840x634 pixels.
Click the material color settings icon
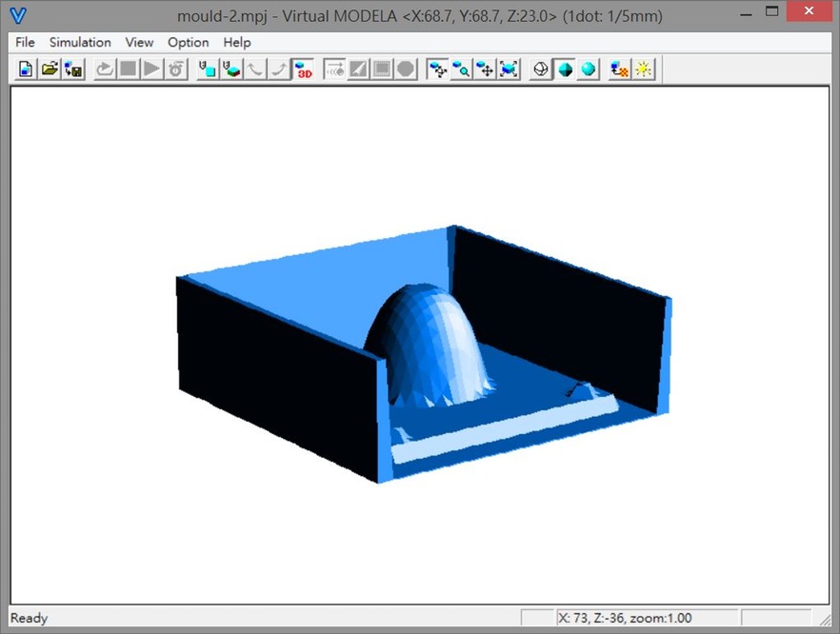(x=620, y=69)
